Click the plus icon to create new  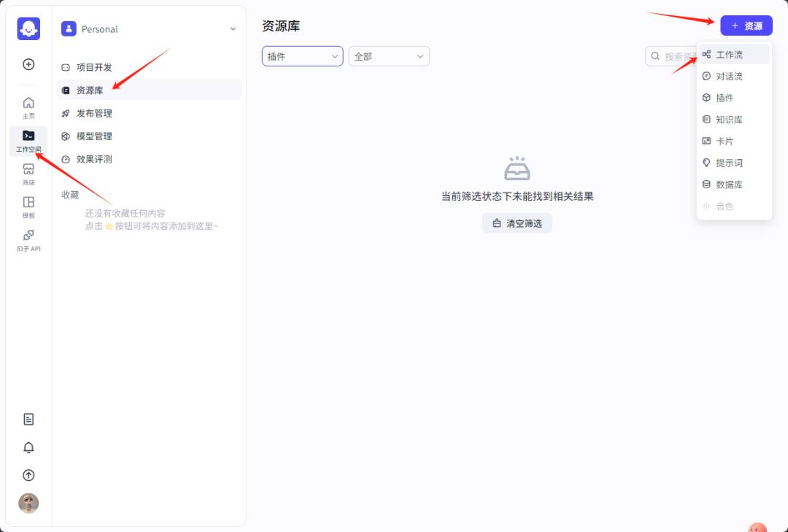click(28, 64)
